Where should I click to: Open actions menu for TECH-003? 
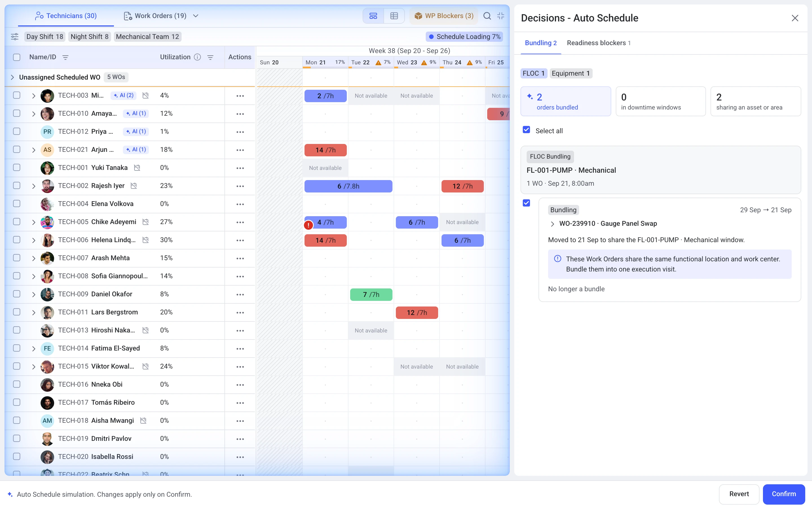click(x=240, y=96)
